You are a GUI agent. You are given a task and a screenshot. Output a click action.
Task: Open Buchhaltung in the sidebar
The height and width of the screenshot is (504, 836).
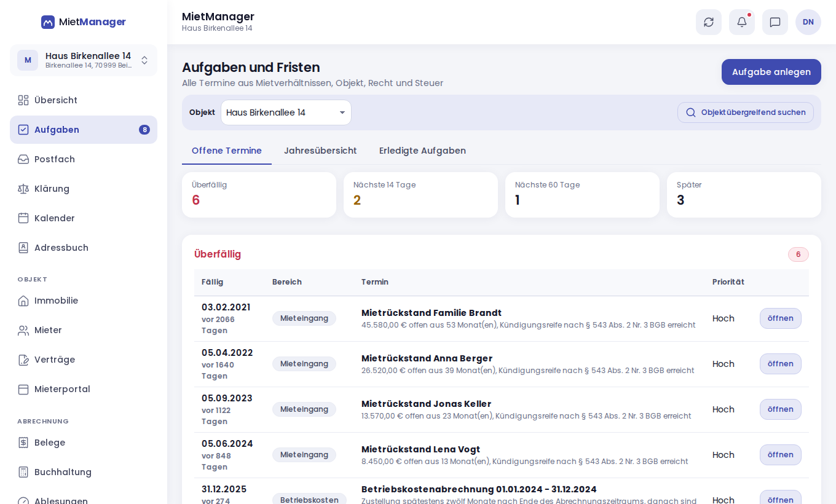tap(84, 472)
